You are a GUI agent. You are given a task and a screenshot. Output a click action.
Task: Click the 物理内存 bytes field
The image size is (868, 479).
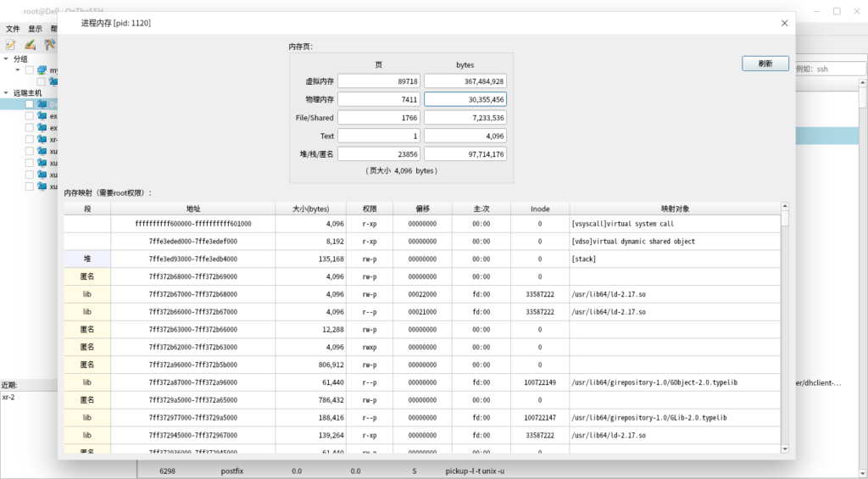click(465, 99)
